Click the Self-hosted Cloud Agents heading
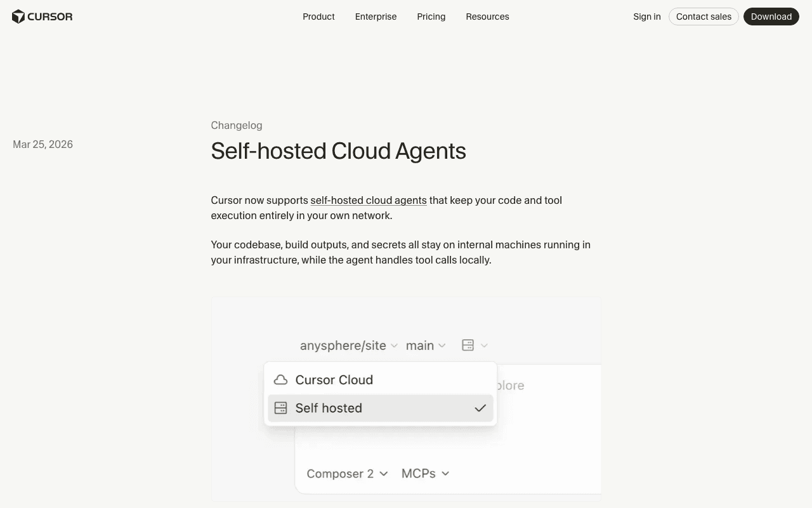 point(339,151)
